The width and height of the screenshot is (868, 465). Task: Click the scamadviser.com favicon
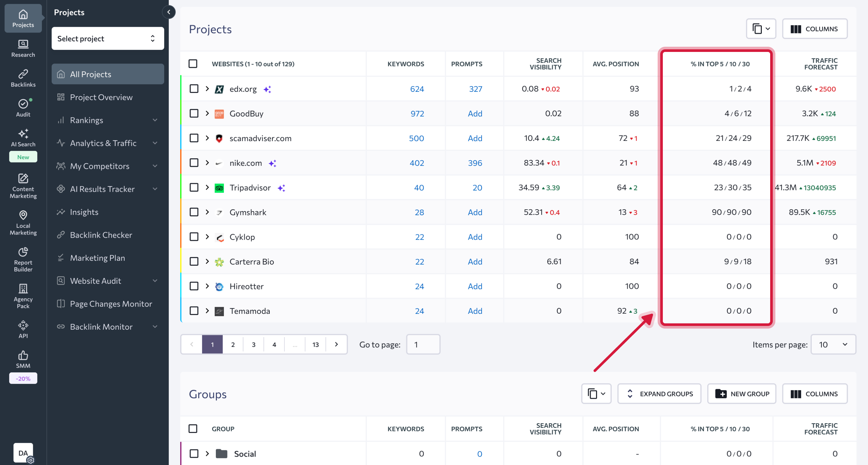(x=219, y=138)
